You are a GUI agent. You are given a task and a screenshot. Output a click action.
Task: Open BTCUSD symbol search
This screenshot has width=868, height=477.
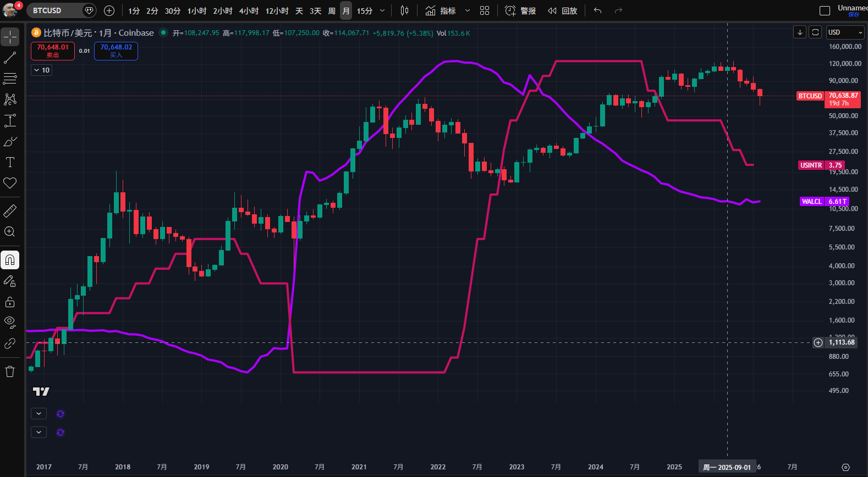tap(54, 10)
